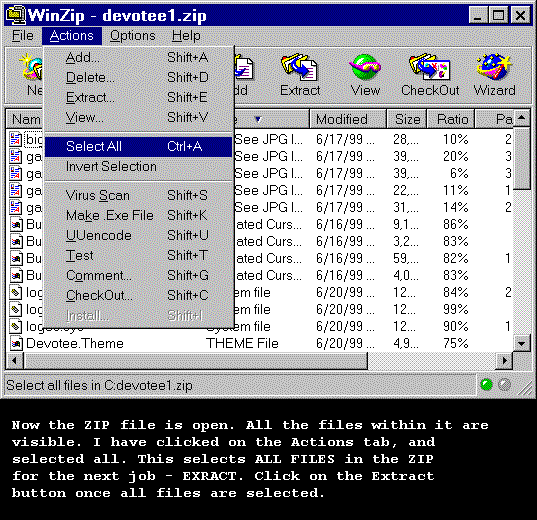Screen dimensions: 537x520
Task: Click the vertical scrollbar down arrow
Action: 522,343
